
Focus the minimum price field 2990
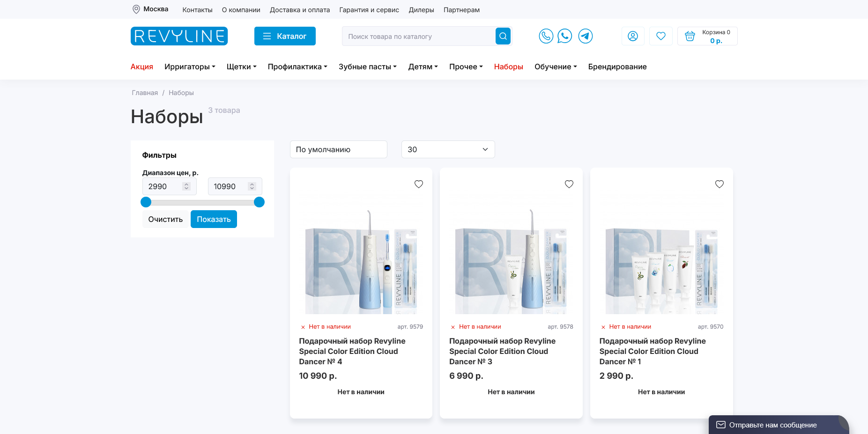point(170,186)
